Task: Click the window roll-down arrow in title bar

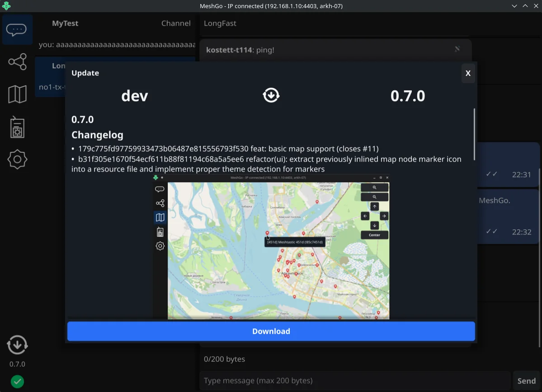Action: click(514, 6)
